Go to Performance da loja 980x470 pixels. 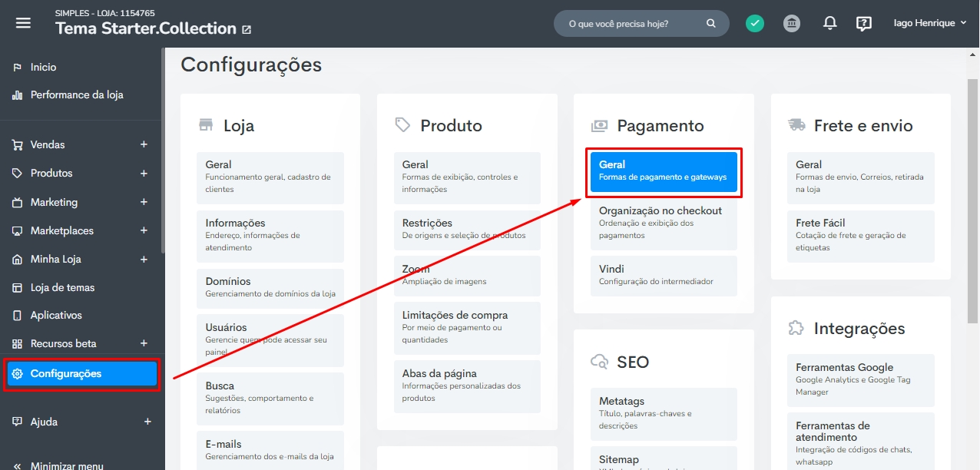(x=76, y=95)
